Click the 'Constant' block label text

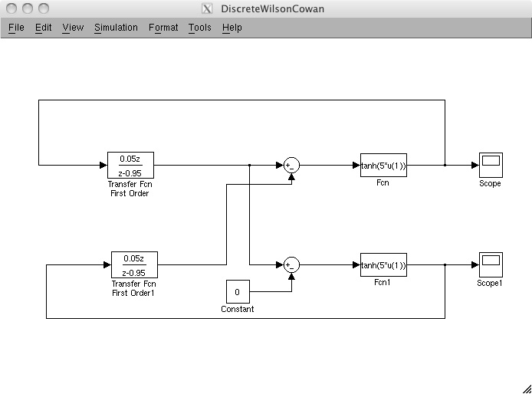(x=238, y=310)
